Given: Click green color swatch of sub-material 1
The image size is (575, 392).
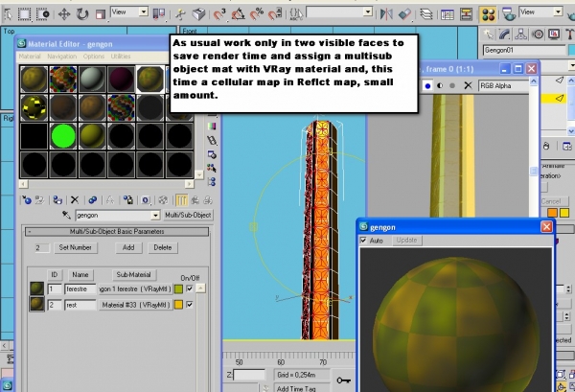Looking at the screenshot, I should (178, 288).
